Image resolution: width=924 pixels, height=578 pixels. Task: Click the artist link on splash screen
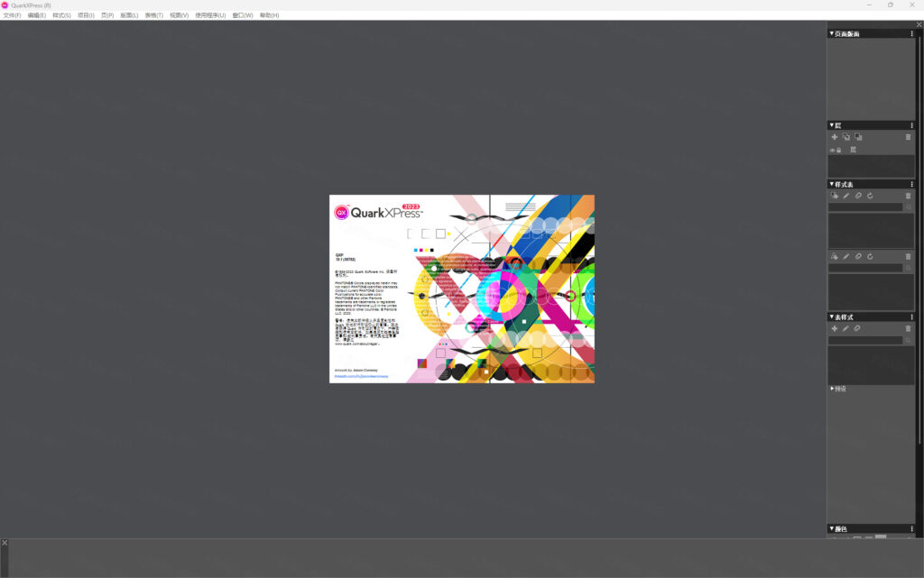tap(361, 376)
